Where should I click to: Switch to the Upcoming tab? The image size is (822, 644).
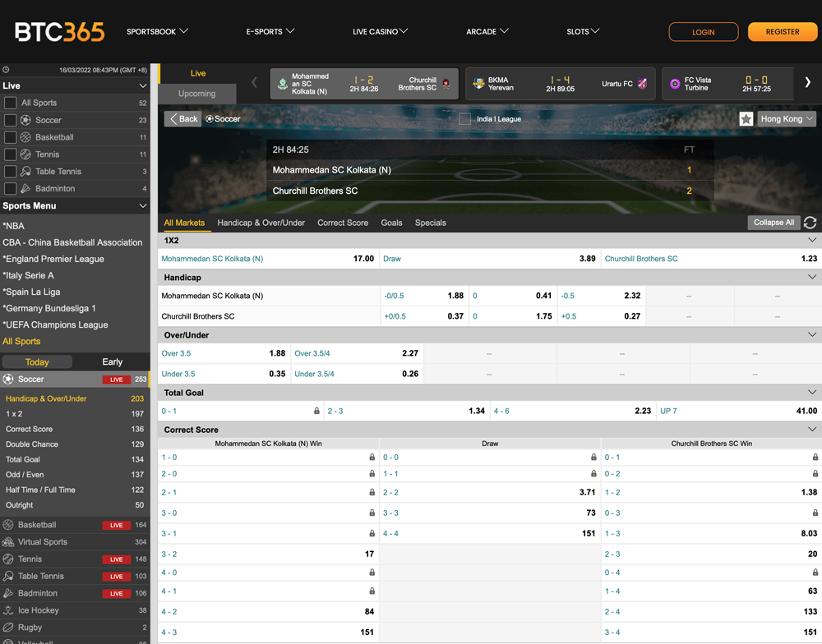(197, 94)
